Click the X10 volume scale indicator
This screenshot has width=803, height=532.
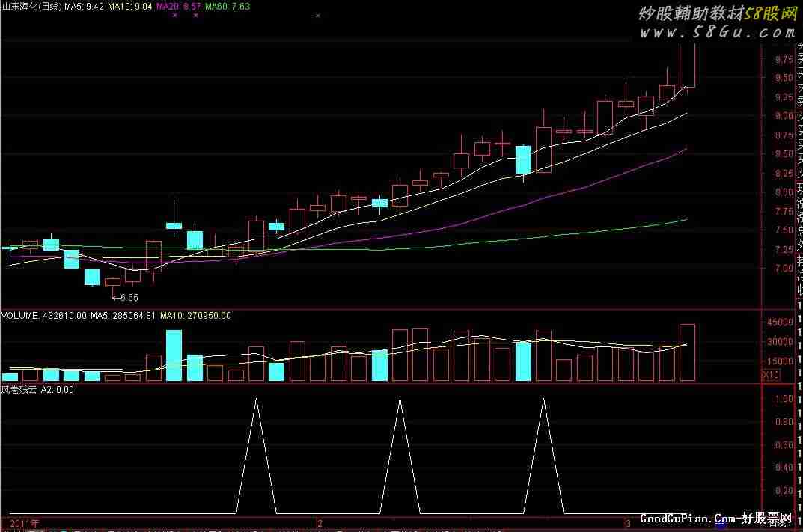click(771, 373)
